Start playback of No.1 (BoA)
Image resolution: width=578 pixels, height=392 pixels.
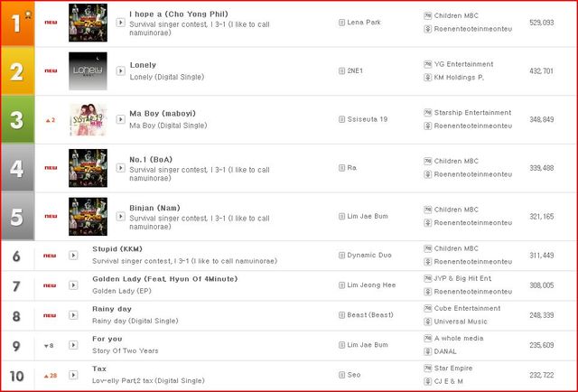point(120,168)
